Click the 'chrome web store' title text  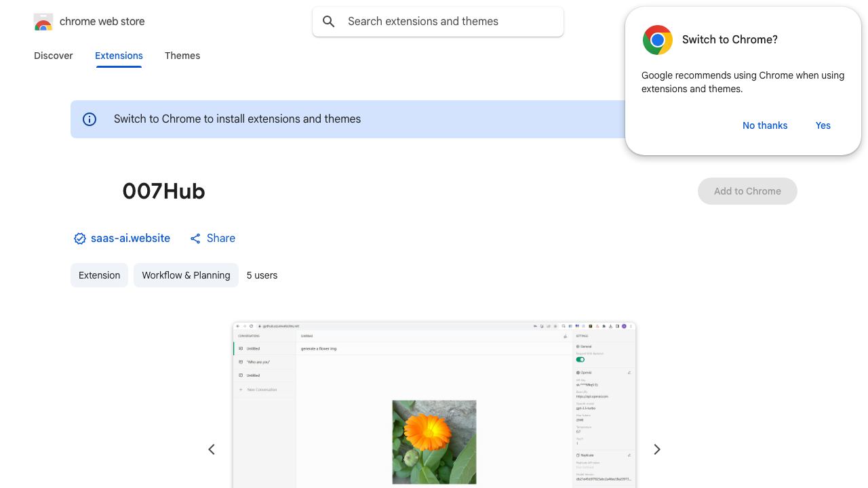102,22
